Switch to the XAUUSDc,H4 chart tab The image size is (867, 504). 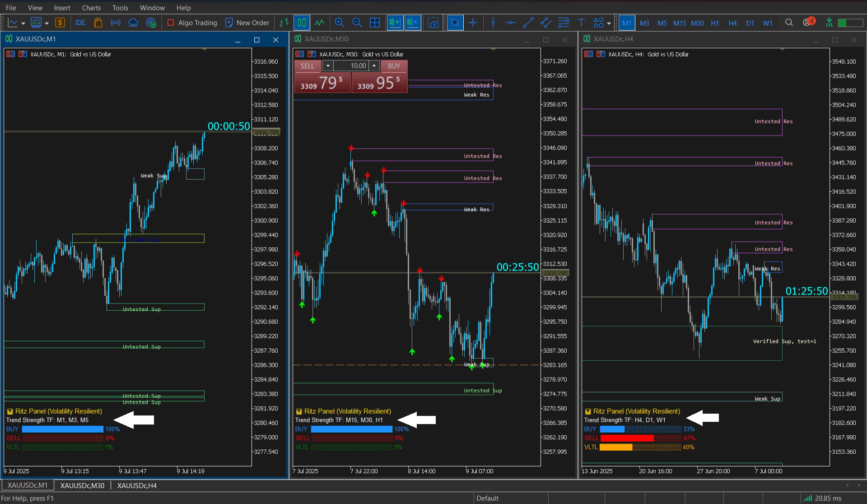pos(137,485)
